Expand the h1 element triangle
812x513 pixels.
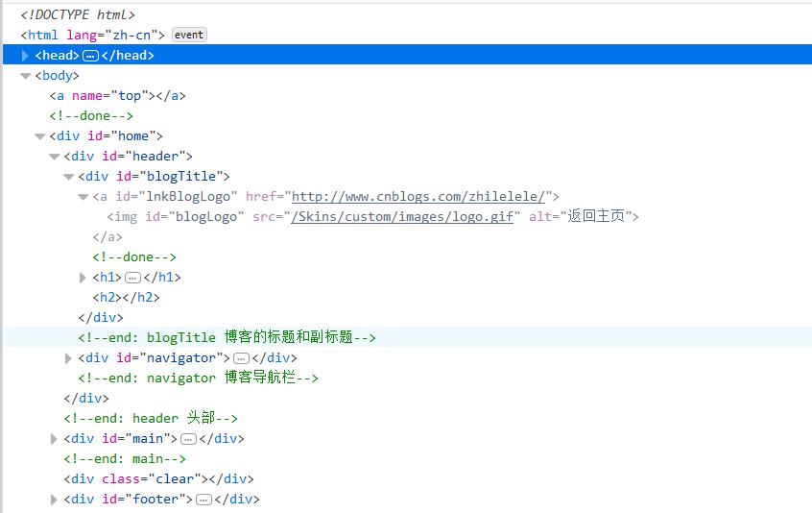83,278
